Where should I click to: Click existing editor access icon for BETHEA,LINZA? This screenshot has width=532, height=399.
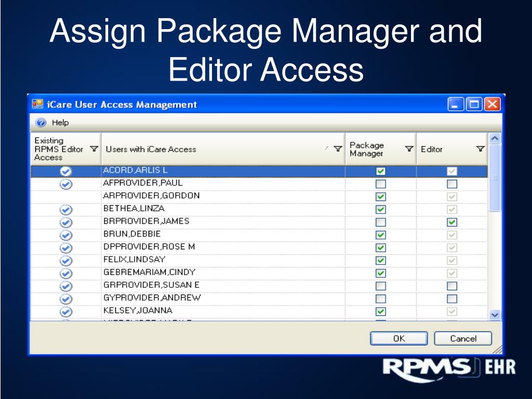66,210
